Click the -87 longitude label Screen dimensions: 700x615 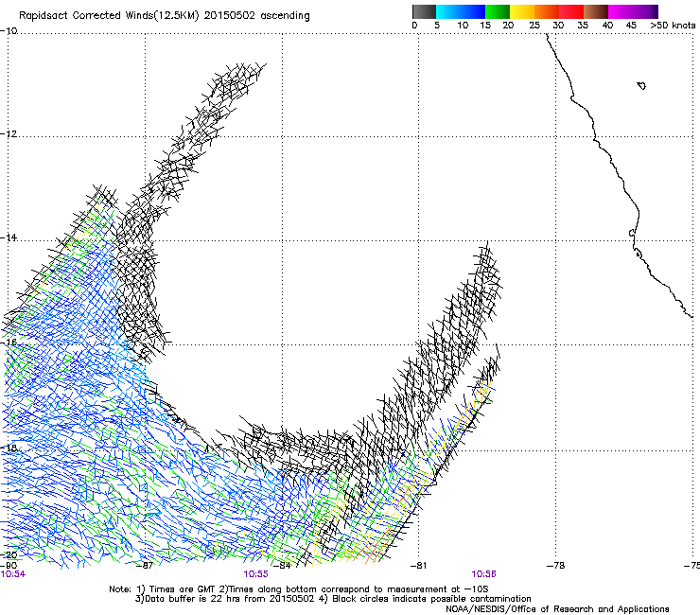(146, 566)
